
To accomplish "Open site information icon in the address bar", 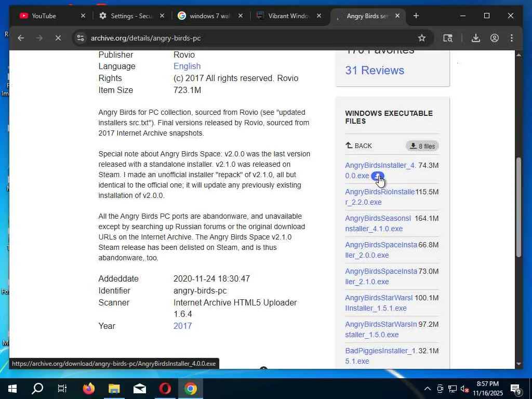I will (x=81, y=38).
